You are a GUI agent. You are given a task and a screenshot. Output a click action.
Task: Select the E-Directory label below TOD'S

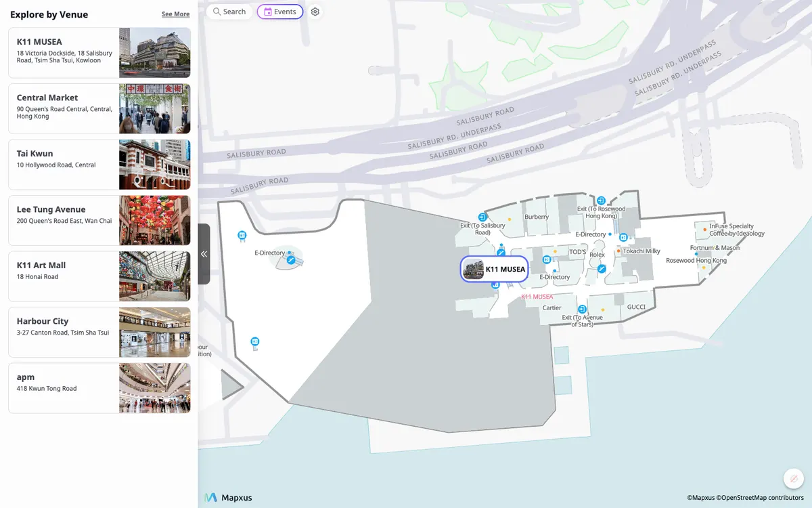(x=555, y=277)
